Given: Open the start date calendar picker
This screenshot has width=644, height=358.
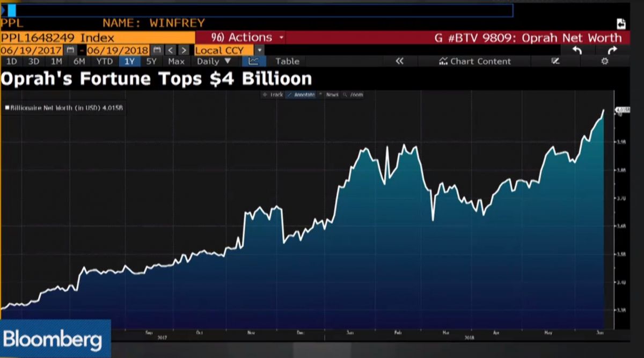Looking at the screenshot, I should (70, 50).
